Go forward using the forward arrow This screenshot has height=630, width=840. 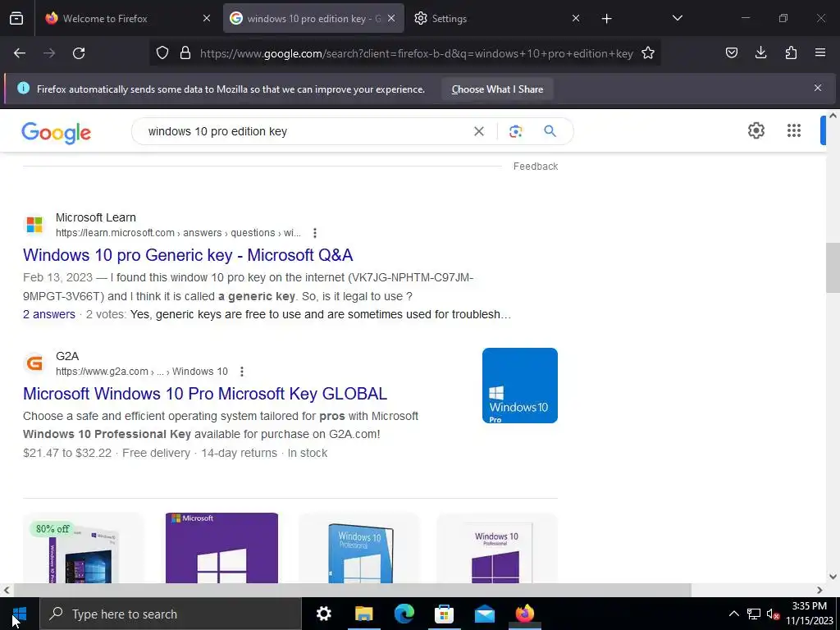[49, 53]
